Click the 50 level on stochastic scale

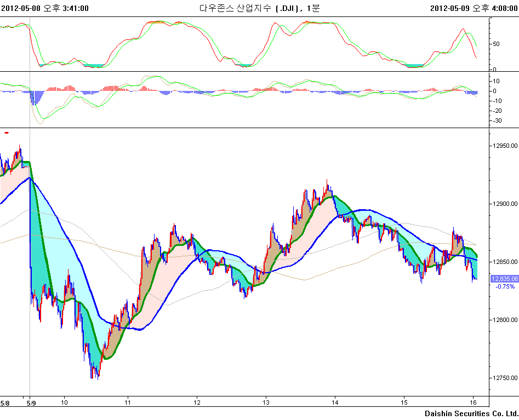tap(496, 44)
